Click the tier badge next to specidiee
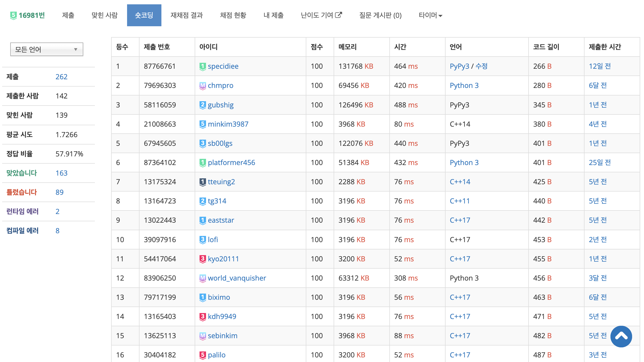 click(x=203, y=66)
